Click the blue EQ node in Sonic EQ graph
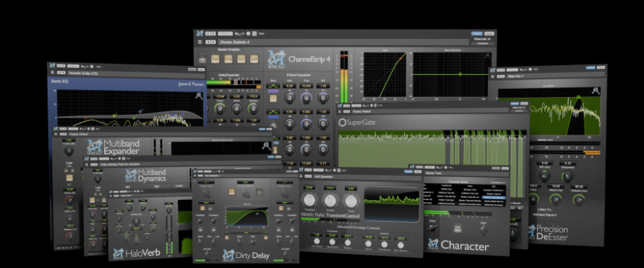Screen dimensions: 644x268 point(140,111)
